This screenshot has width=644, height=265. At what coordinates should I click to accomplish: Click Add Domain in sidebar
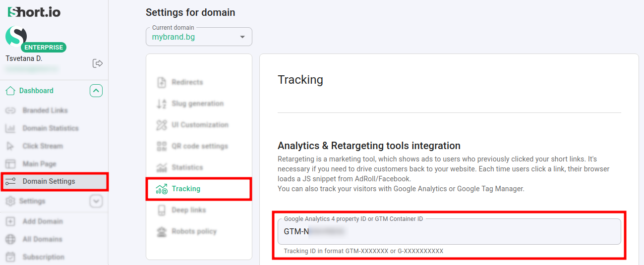click(43, 221)
